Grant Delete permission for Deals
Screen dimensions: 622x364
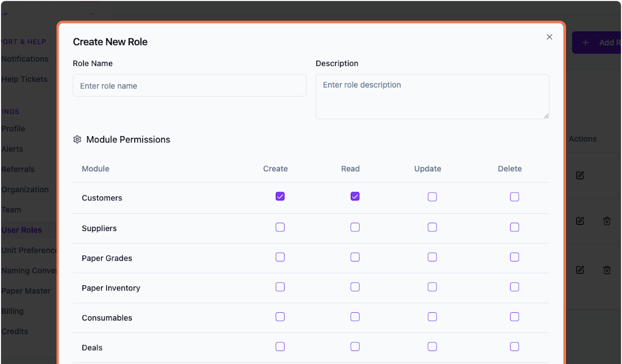(514, 346)
